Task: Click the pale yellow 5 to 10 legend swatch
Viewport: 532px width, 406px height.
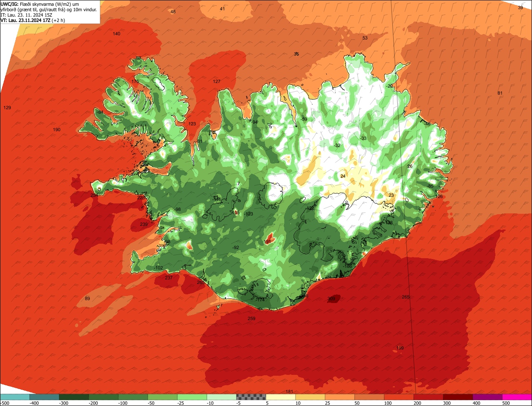Action: click(x=281, y=397)
